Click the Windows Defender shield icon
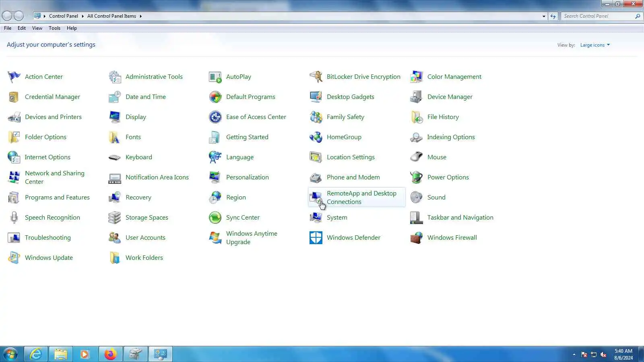 [x=316, y=237]
